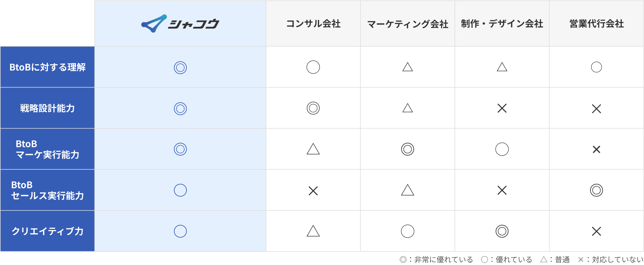Select the コンサル会社 column header

[x=313, y=24]
